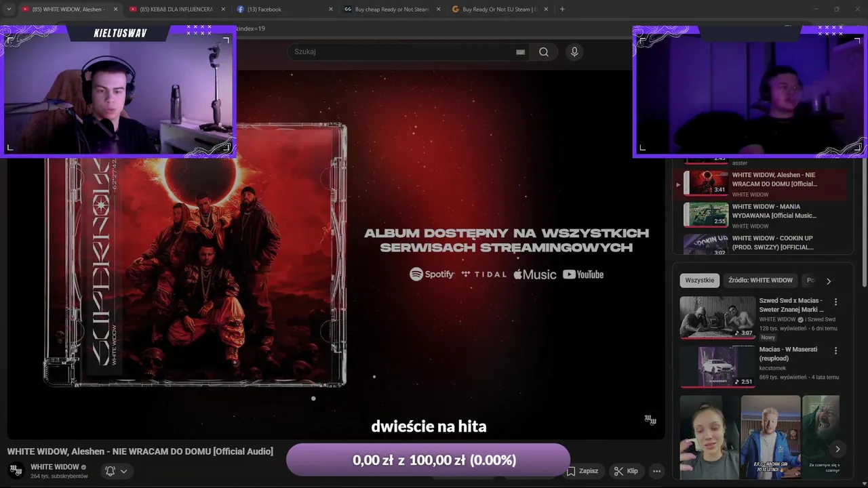The width and height of the screenshot is (868, 488).
Task: Switch to Buy cheap Ready or Not Steam tab
Action: pyautogui.click(x=391, y=9)
